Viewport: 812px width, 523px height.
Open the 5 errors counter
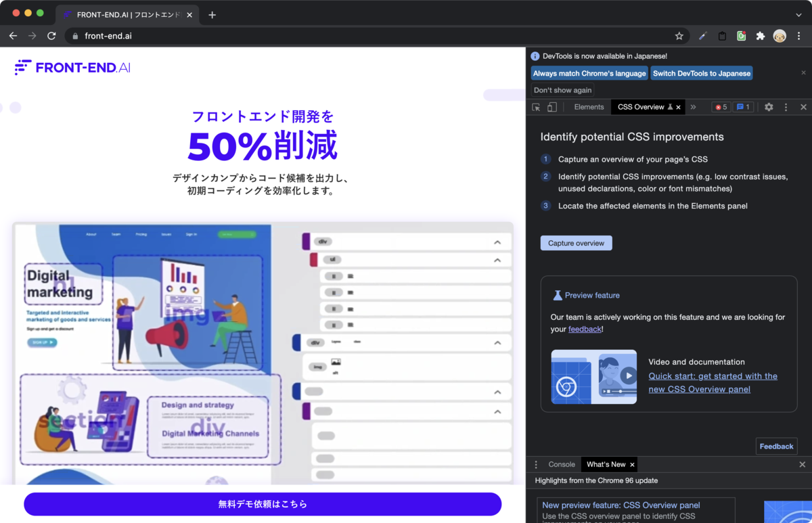[721, 107]
